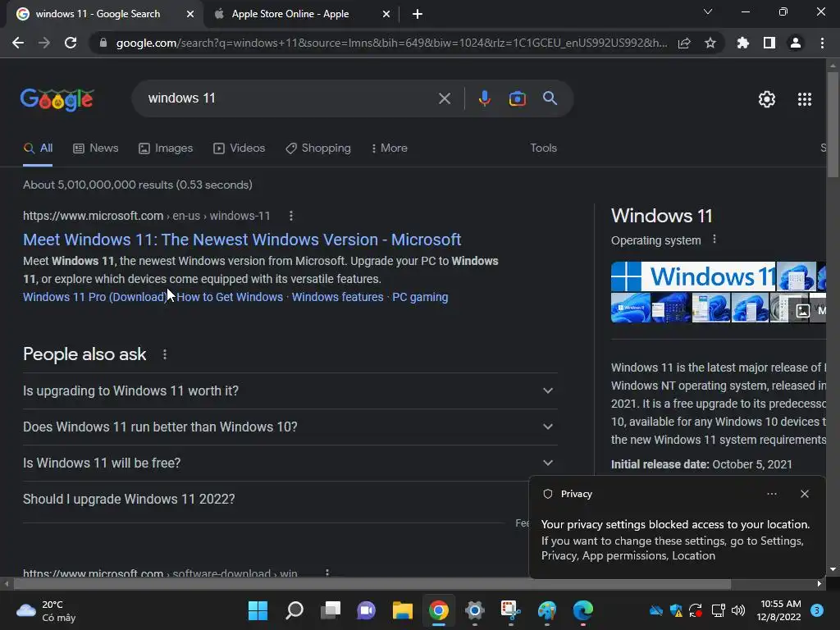Open the Chrome extensions puzzle icon

742,43
